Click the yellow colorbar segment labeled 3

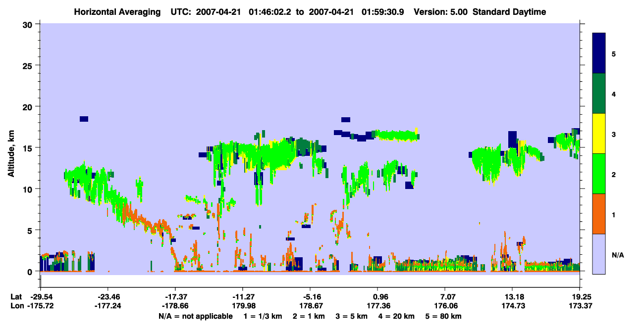tap(599, 134)
